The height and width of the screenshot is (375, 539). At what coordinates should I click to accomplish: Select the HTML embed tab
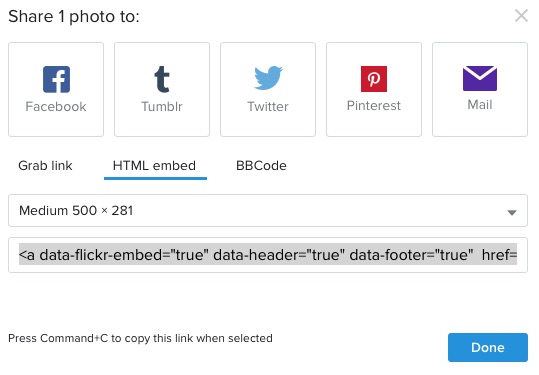155,166
